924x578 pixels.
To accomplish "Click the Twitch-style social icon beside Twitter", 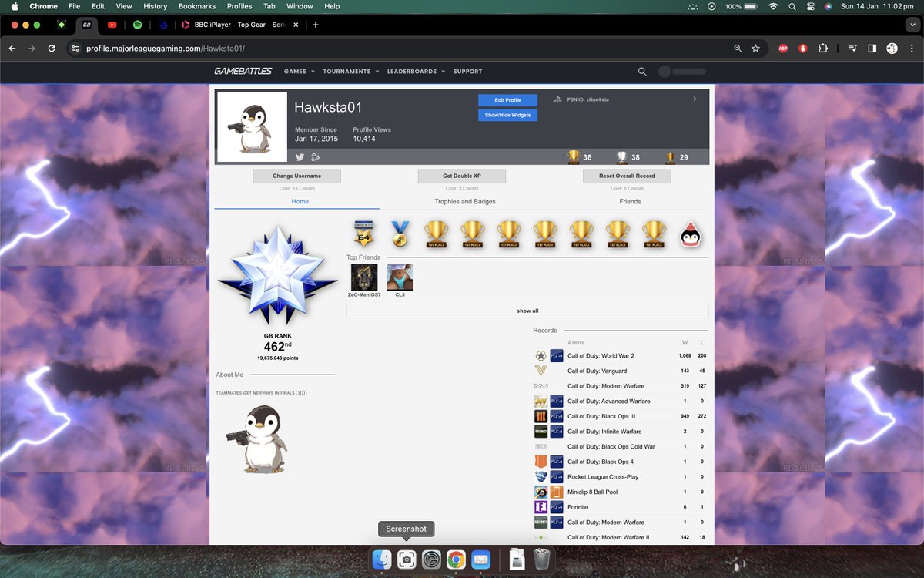I will click(315, 157).
